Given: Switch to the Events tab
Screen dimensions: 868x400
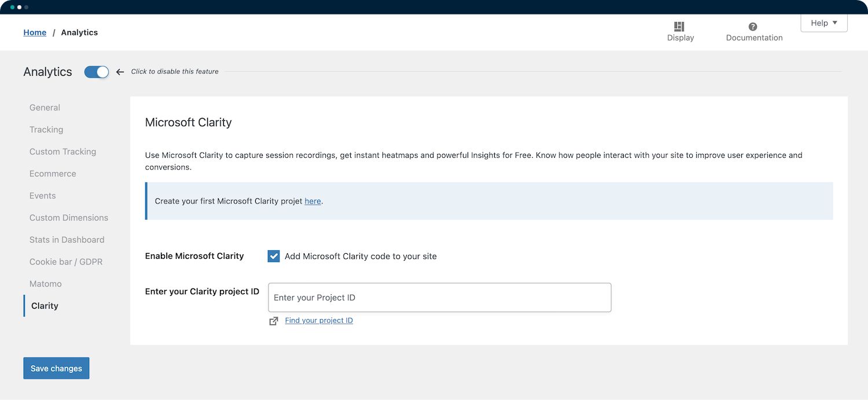Looking at the screenshot, I should coord(42,195).
